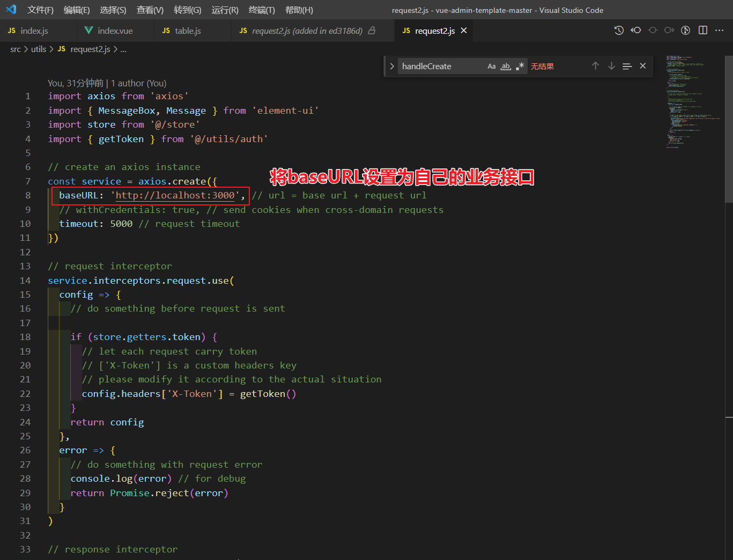Click 'MessageBox' in the line 2 import
The width and height of the screenshot is (733, 560).
click(127, 110)
